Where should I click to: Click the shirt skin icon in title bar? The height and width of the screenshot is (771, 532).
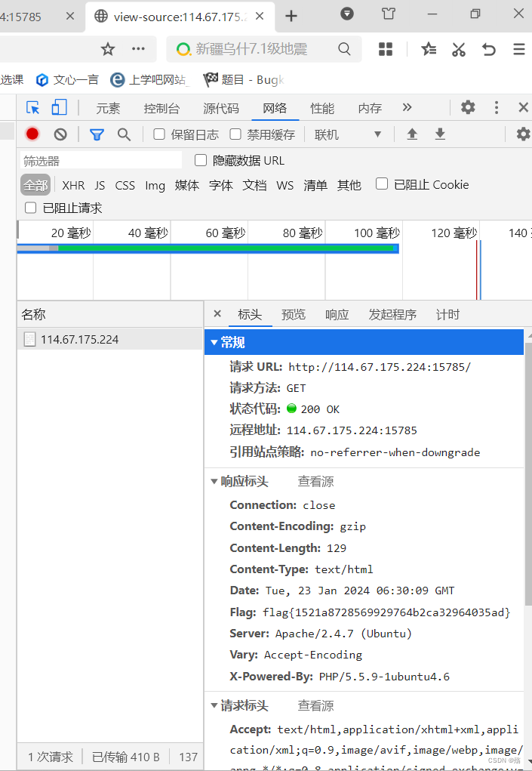click(389, 14)
